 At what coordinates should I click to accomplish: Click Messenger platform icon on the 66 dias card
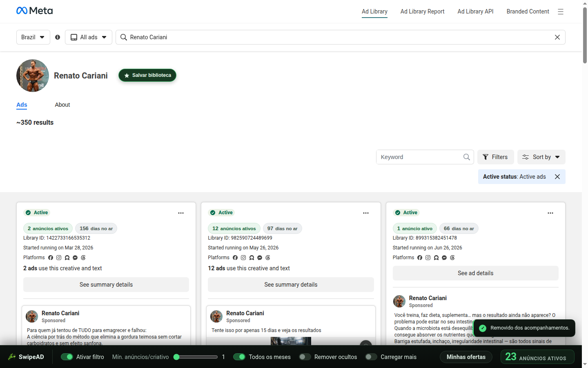444,258
